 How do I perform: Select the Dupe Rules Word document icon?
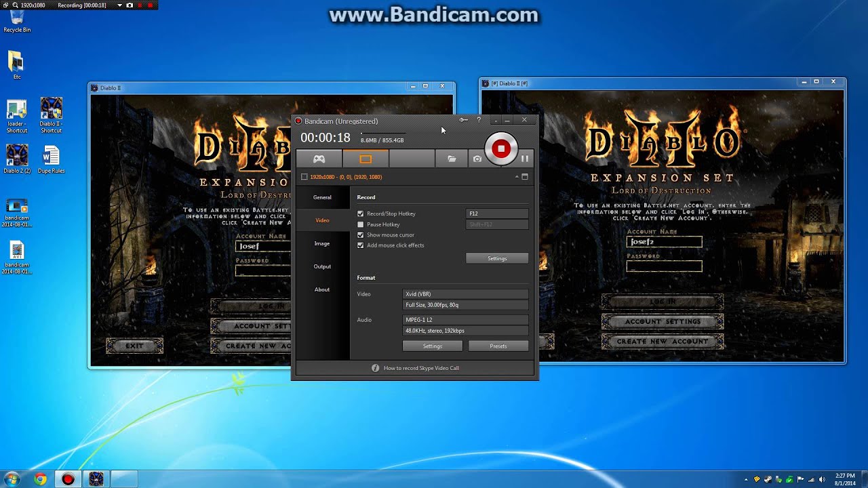click(x=52, y=160)
